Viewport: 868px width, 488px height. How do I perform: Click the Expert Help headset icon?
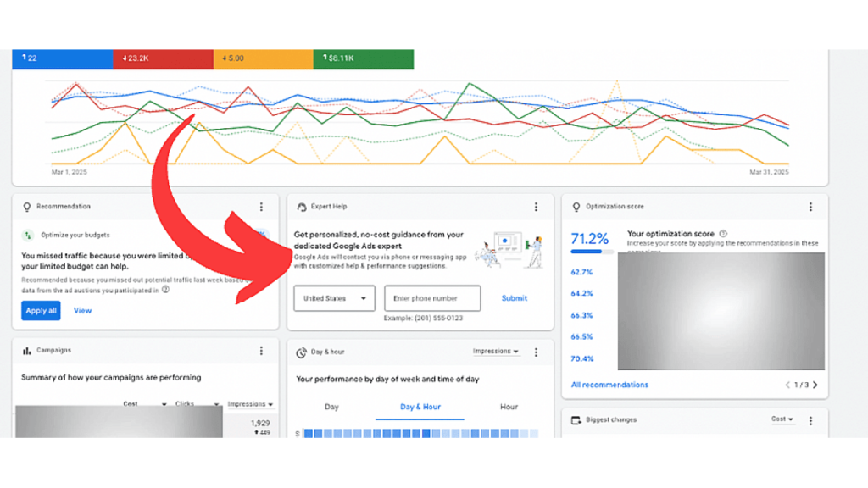pyautogui.click(x=300, y=206)
